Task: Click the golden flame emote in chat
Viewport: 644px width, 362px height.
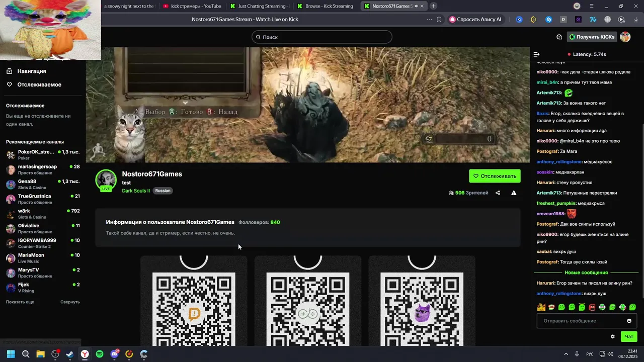Action: coord(541,307)
